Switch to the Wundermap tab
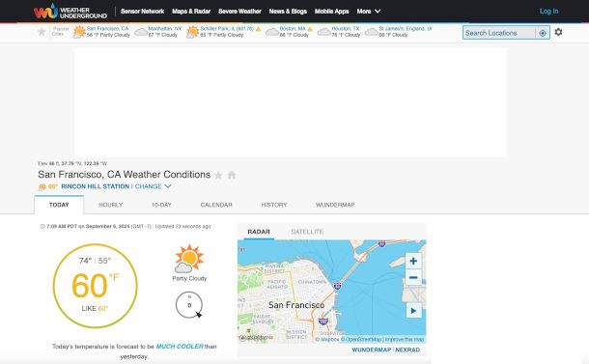Image resolution: width=589 pixels, height=364 pixels. click(335, 205)
